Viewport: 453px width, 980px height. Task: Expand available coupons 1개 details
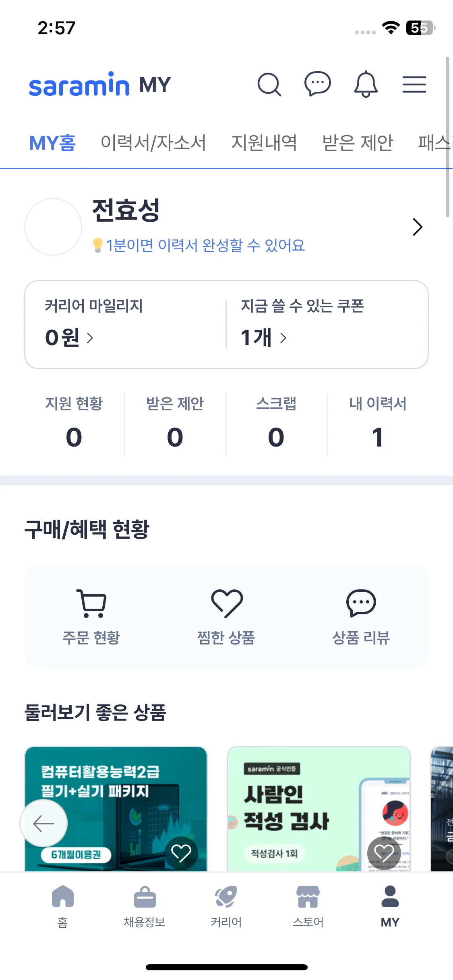tap(264, 338)
